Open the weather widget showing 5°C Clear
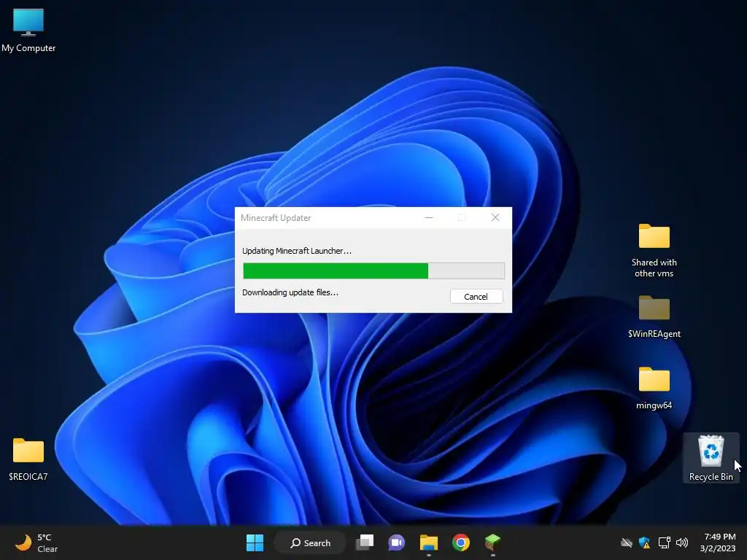The height and width of the screenshot is (560, 747). tap(36, 542)
